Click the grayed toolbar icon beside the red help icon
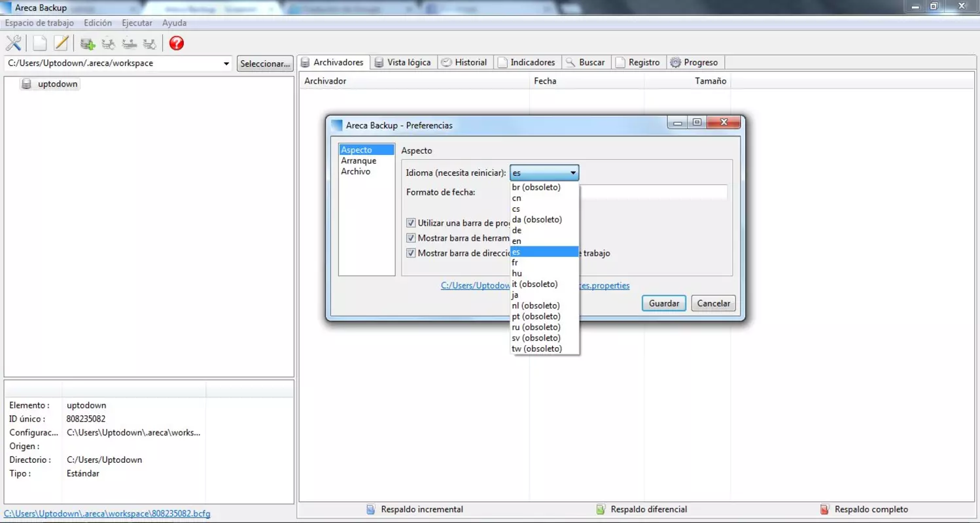 (x=150, y=44)
